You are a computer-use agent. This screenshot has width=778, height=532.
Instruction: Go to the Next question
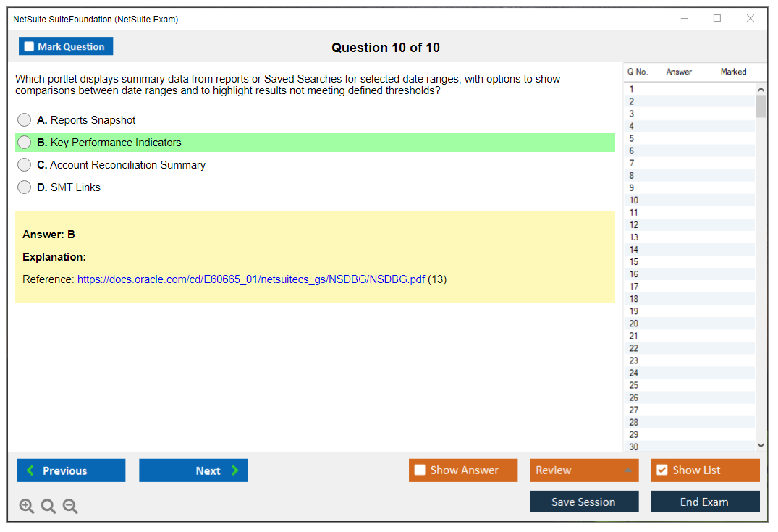pyautogui.click(x=193, y=470)
